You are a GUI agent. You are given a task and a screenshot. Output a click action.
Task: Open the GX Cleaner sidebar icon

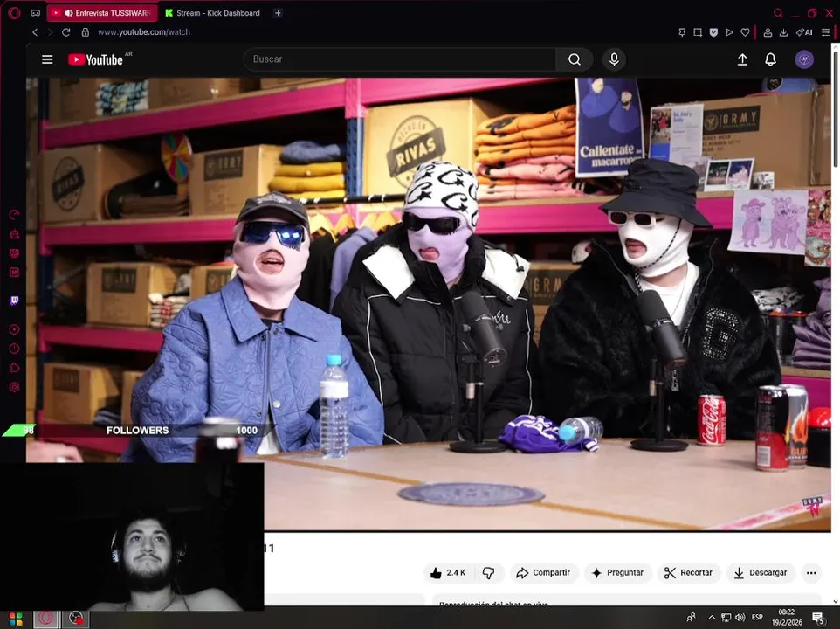[x=15, y=234]
